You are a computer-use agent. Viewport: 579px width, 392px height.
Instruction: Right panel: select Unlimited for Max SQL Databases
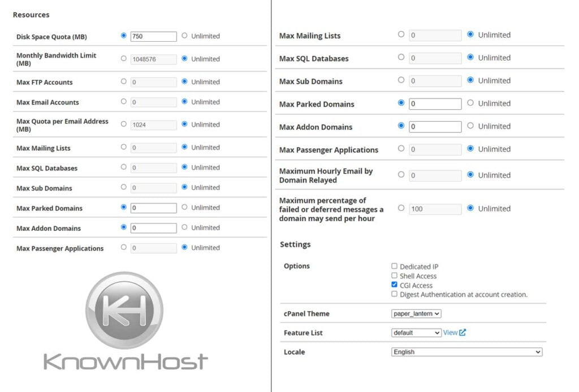pos(470,57)
